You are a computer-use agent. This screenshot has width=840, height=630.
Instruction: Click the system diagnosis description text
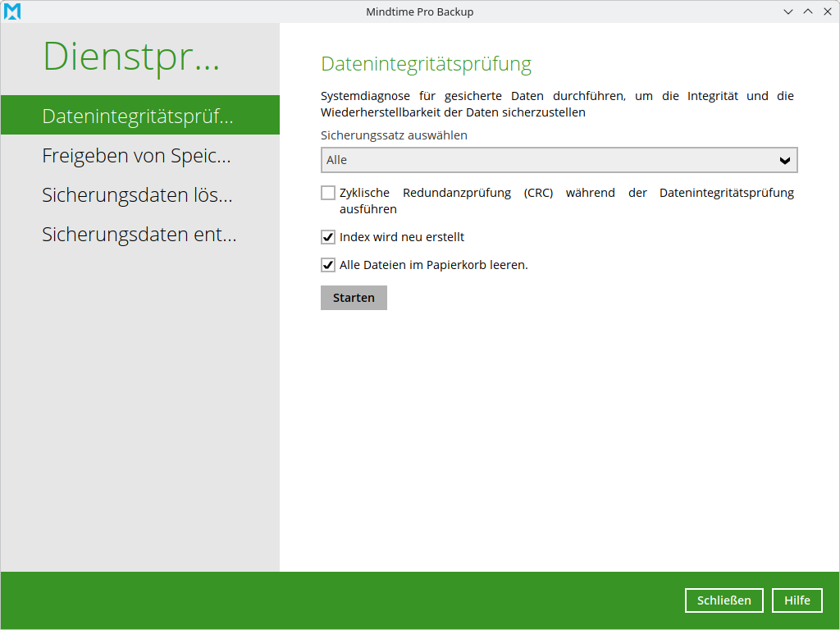coord(557,103)
